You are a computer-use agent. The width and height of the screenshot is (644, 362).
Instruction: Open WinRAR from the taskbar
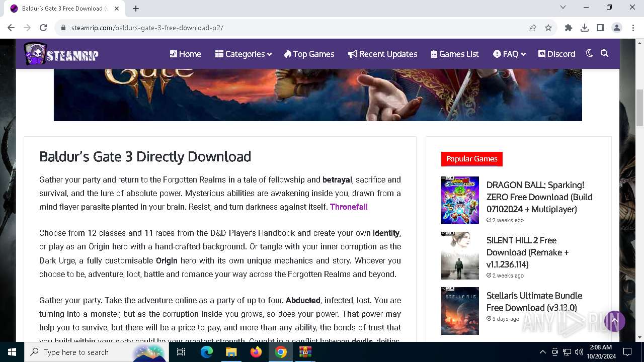coord(305,352)
